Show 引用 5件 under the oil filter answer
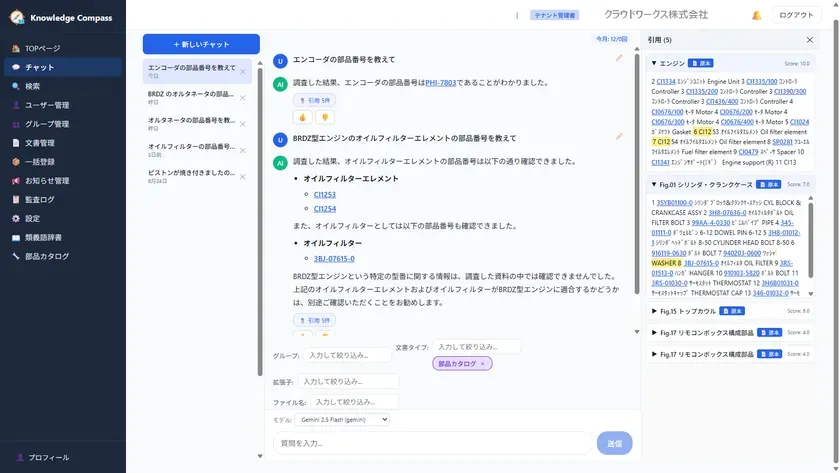 (x=314, y=320)
